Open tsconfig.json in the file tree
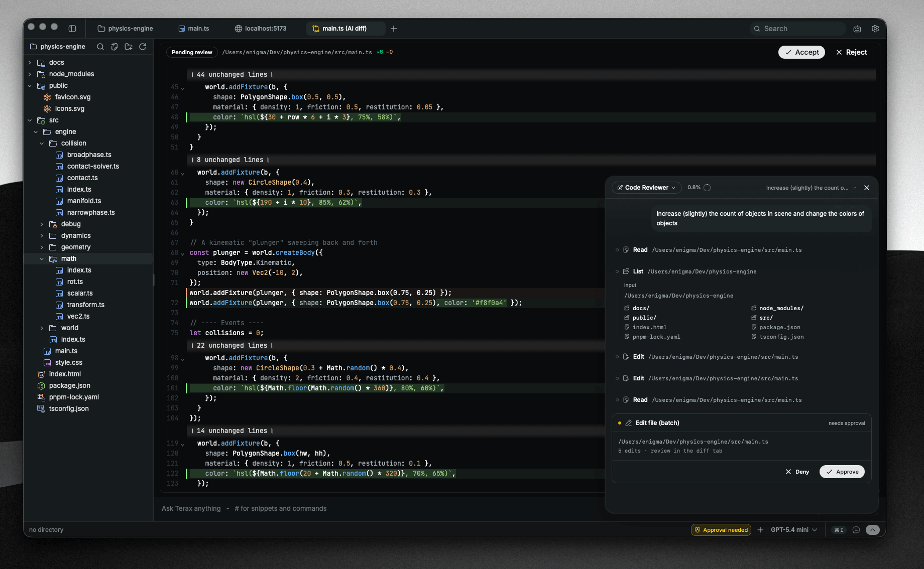The width and height of the screenshot is (924, 569). (69, 409)
